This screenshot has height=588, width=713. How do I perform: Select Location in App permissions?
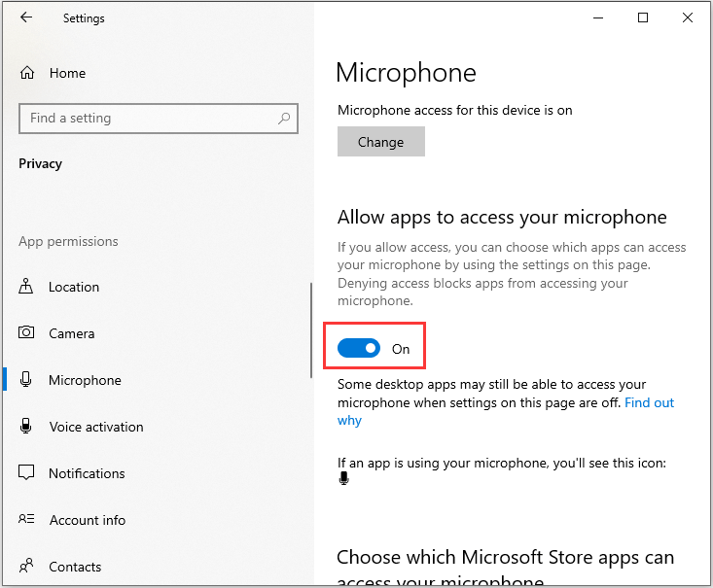[74, 287]
